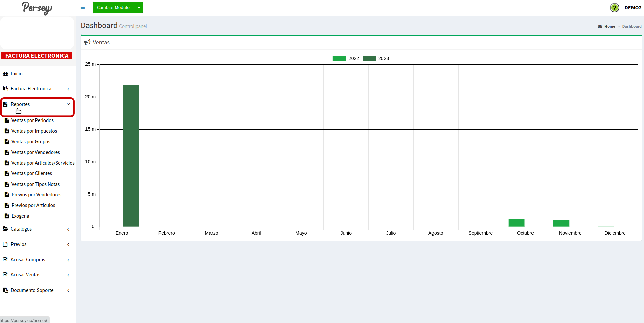The width and height of the screenshot is (644, 323).
Task: Follow the Home breadcrumb link
Action: click(x=610, y=26)
